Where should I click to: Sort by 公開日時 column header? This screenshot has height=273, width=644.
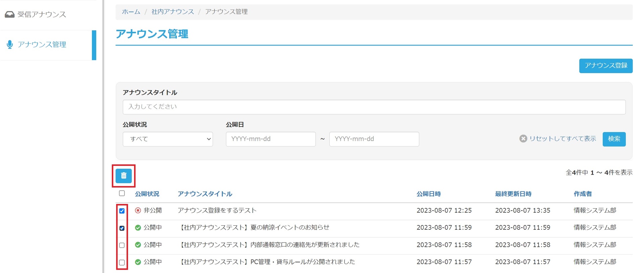tap(428, 194)
